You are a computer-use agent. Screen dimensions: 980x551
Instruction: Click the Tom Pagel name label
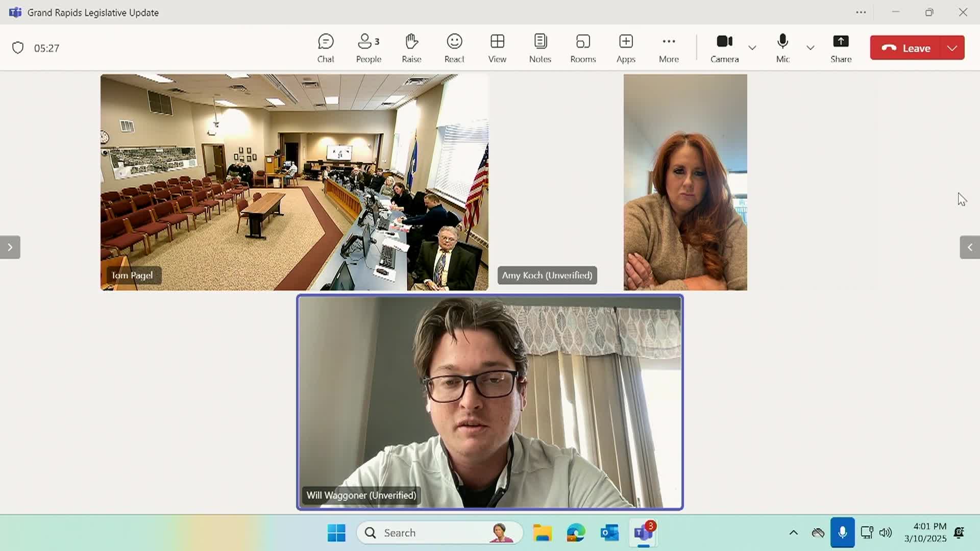pyautogui.click(x=132, y=275)
